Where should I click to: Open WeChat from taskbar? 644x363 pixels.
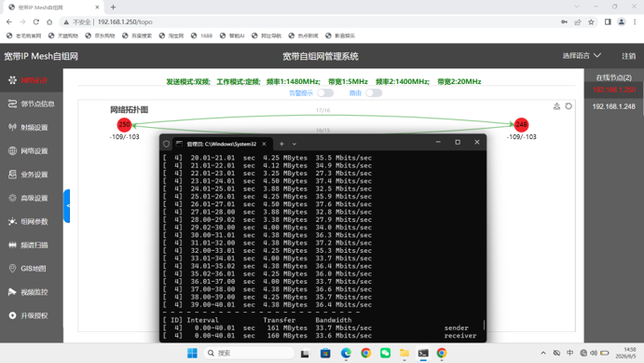click(385, 353)
